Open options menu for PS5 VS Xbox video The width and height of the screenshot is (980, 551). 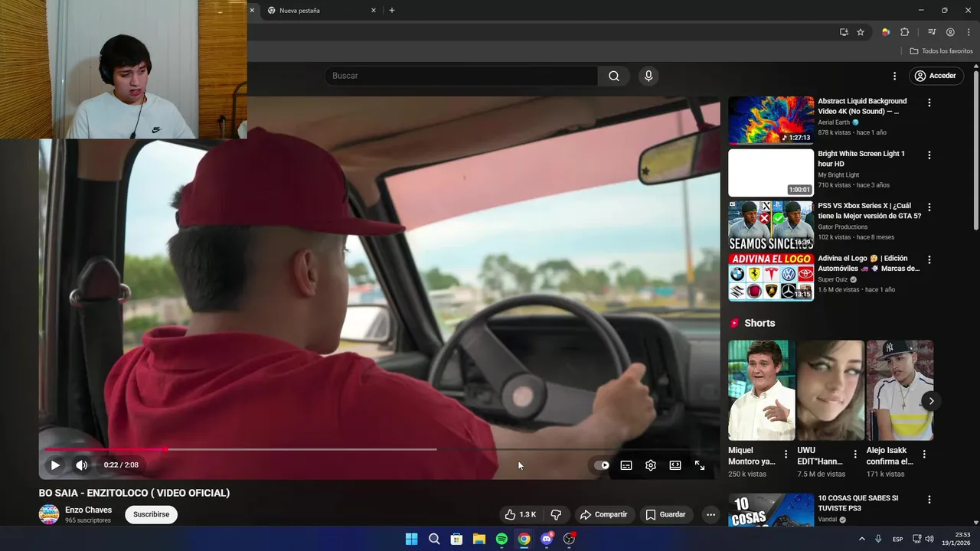929,207
